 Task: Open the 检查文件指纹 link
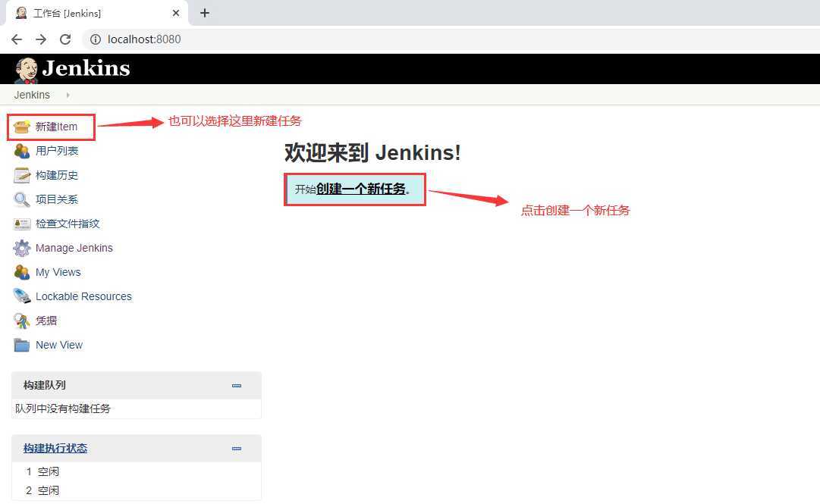(x=68, y=224)
